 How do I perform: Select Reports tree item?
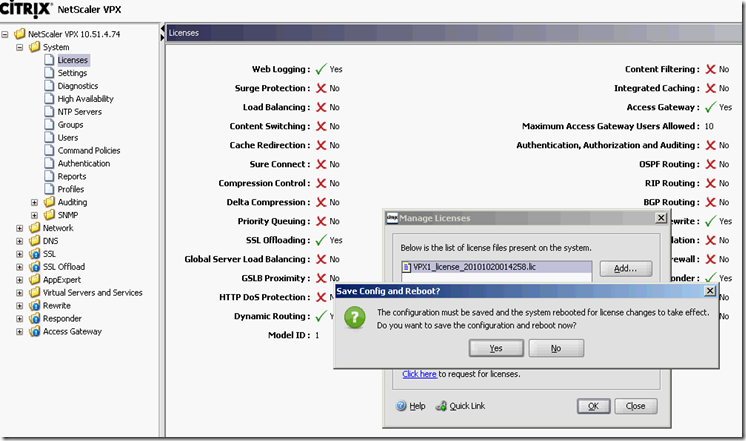(72, 176)
